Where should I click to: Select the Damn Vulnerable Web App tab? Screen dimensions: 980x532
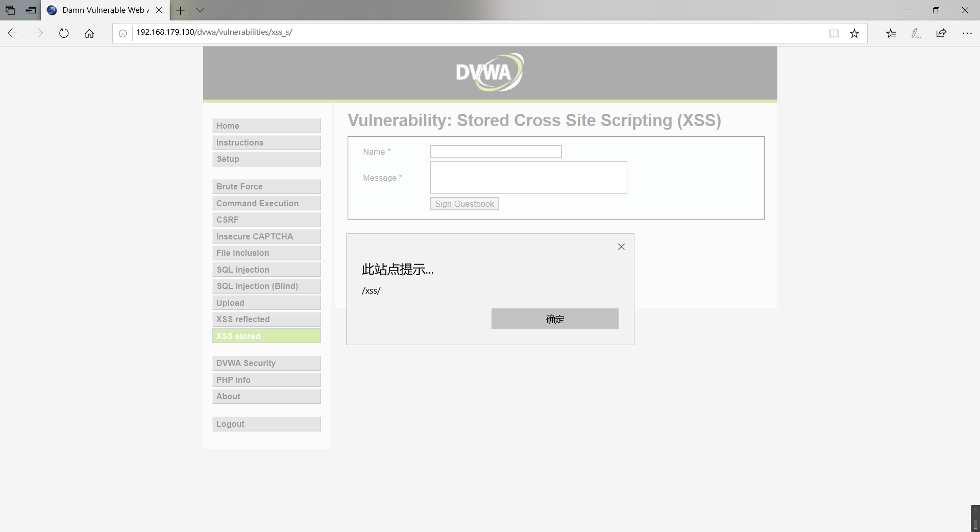click(x=105, y=10)
